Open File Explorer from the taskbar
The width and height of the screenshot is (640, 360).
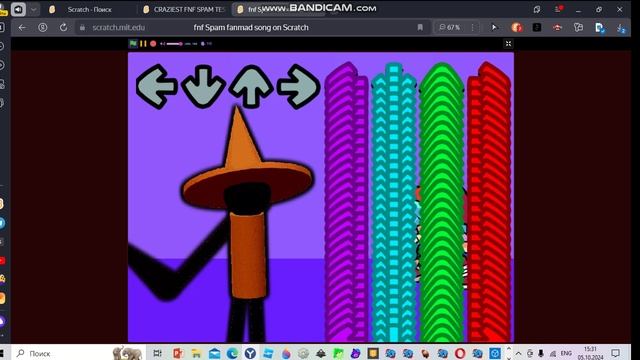coord(196,353)
